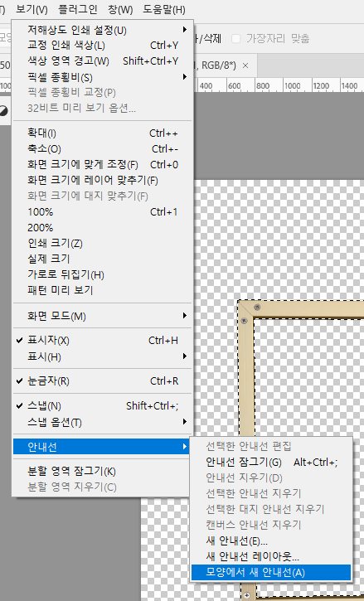Viewport: 364px width, 601px height.
Task: Choose 새 안내선(E)... in submenu
Action: pyautogui.click(x=271, y=540)
